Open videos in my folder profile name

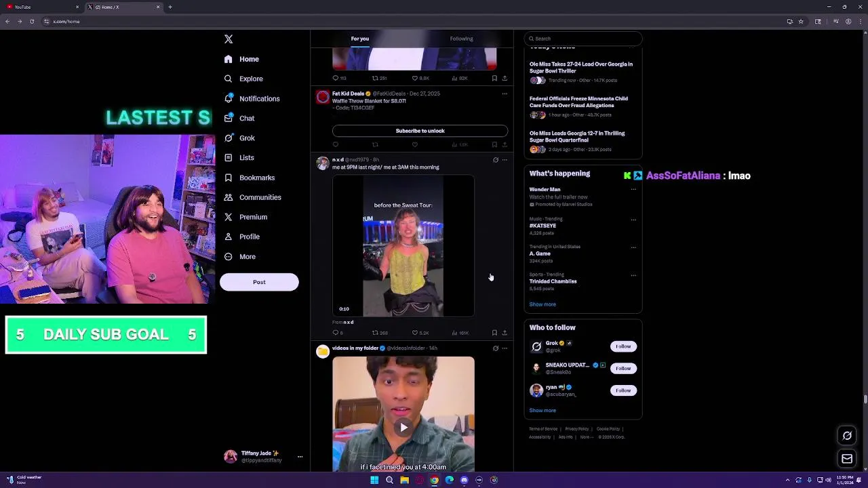coord(355,348)
